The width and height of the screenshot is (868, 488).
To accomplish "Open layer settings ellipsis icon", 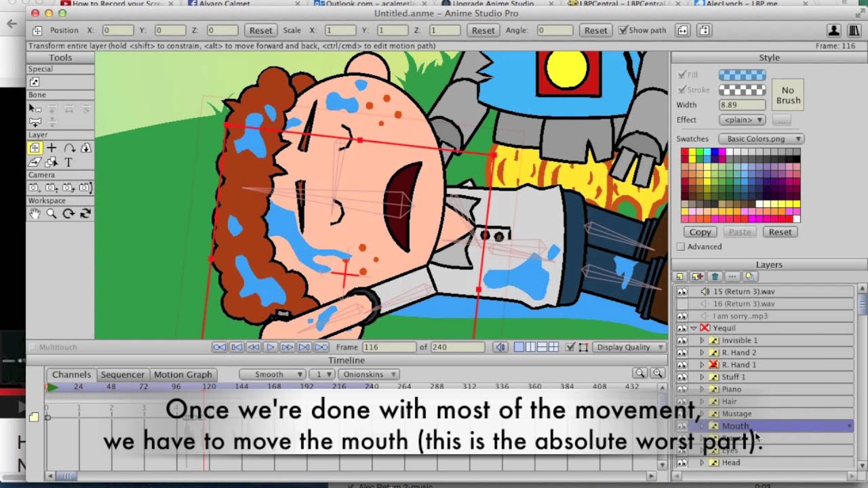I will pos(732,277).
